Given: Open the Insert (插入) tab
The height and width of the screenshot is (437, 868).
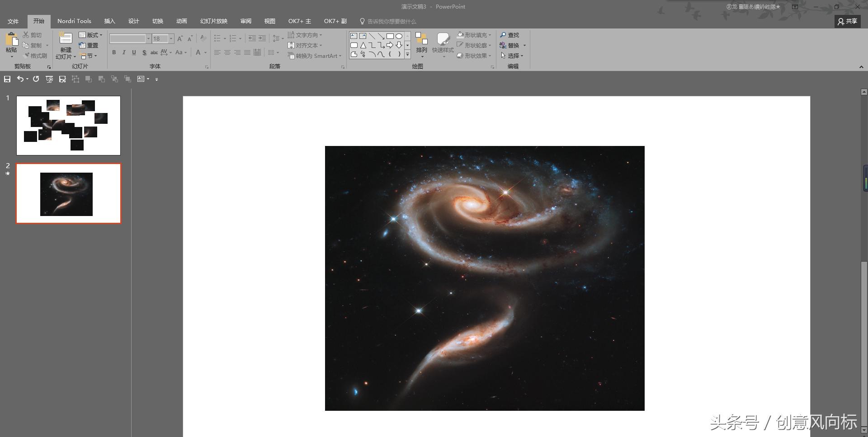Looking at the screenshot, I should (x=109, y=21).
